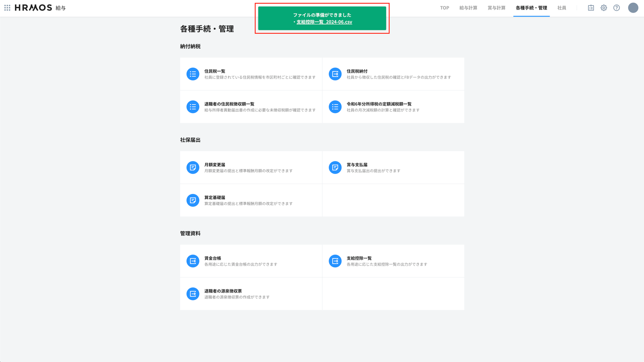Open the 賞与支払届 item
The height and width of the screenshot is (362, 644).
[x=357, y=165]
